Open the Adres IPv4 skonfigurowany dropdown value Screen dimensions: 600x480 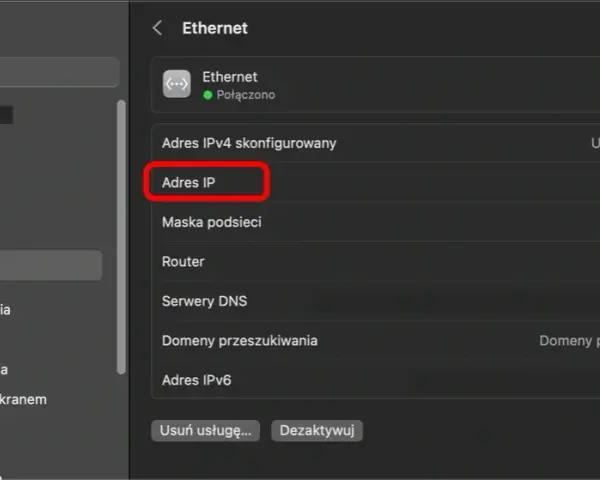click(x=595, y=143)
